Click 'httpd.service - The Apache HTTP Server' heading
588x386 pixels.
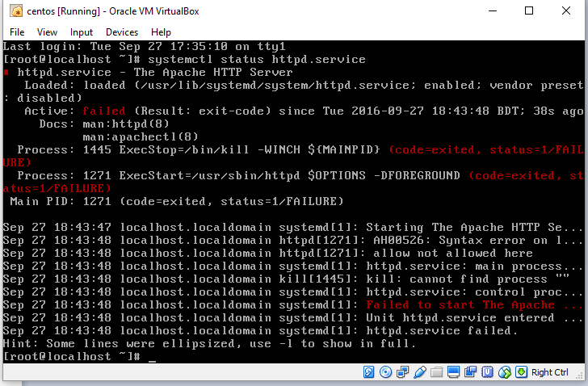click(x=155, y=73)
